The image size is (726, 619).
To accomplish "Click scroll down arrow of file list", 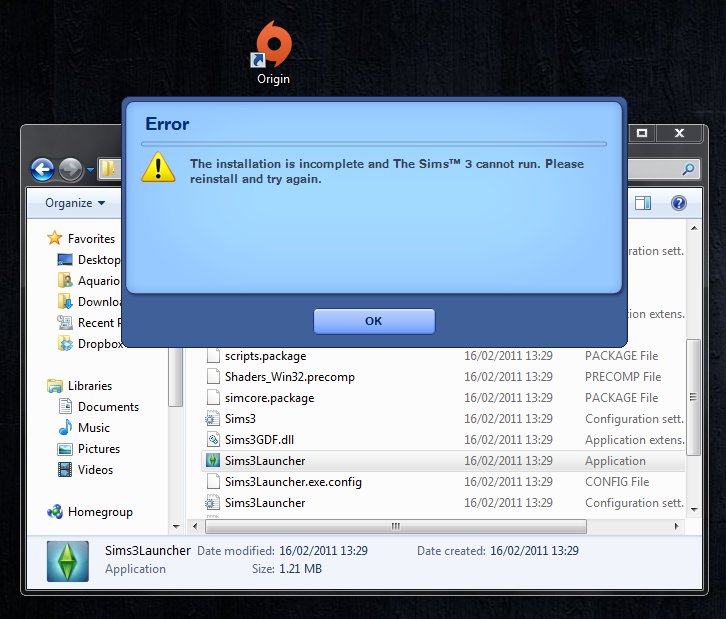I will pos(694,509).
